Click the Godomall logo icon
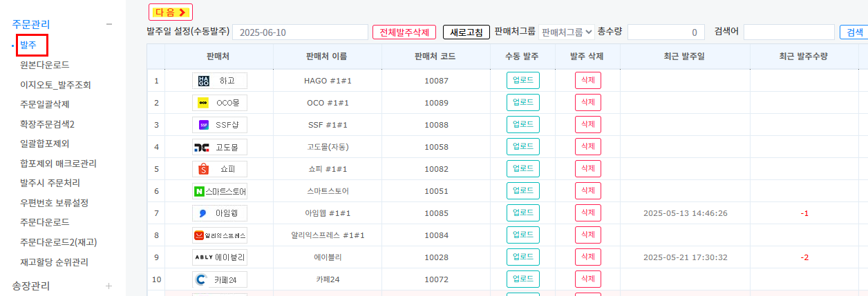Screen dimensions: 868x296 [x=202, y=147]
